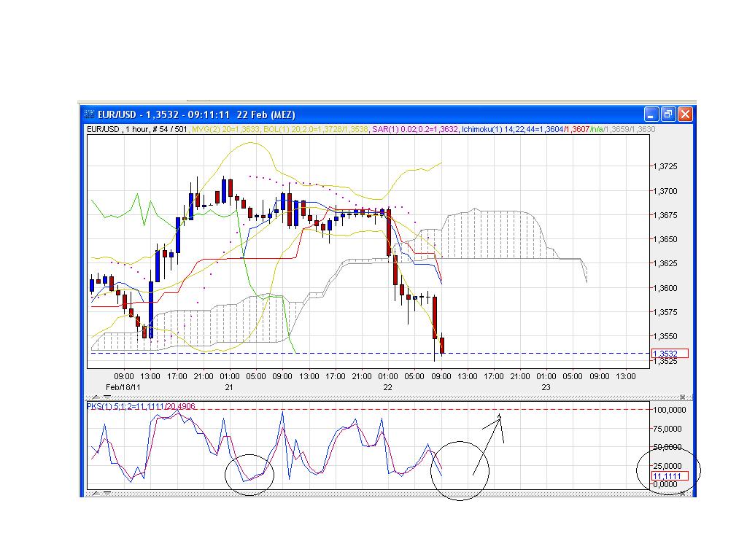Click the down triangle on the bottom pane divider
This screenshot has width=747, height=560.
107,494
